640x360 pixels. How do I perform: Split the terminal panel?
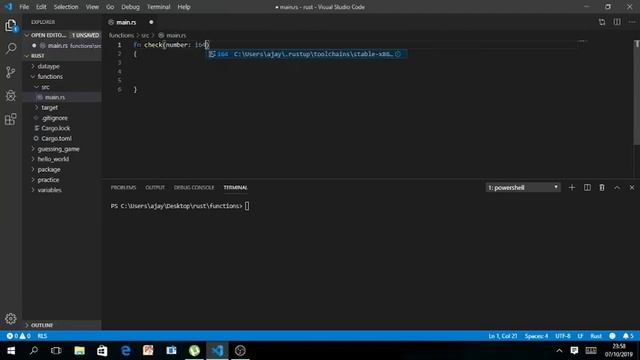click(587, 187)
